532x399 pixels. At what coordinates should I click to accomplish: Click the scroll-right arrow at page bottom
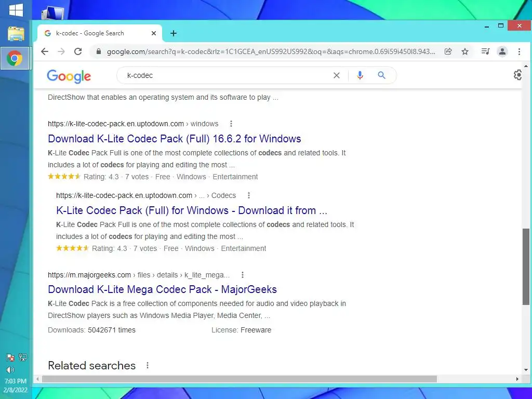[x=517, y=379]
